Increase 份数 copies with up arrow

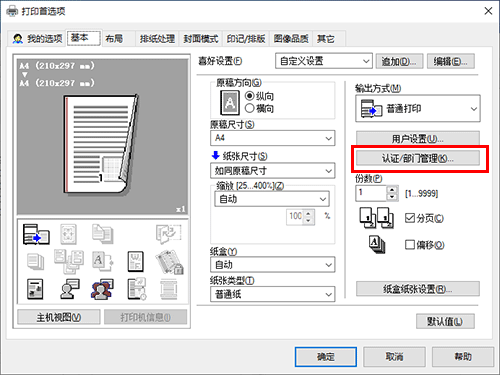(x=392, y=189)
